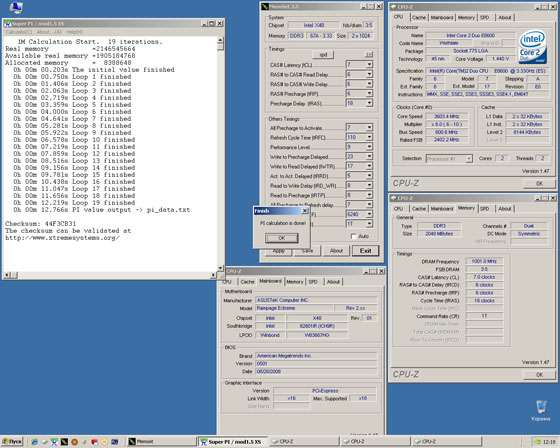The width and height of the screenshot is (560, 448).
Task: Click DRAM Frequency value 1001.0 MHz
Action: pyautogui.click(x=484, y=261)
